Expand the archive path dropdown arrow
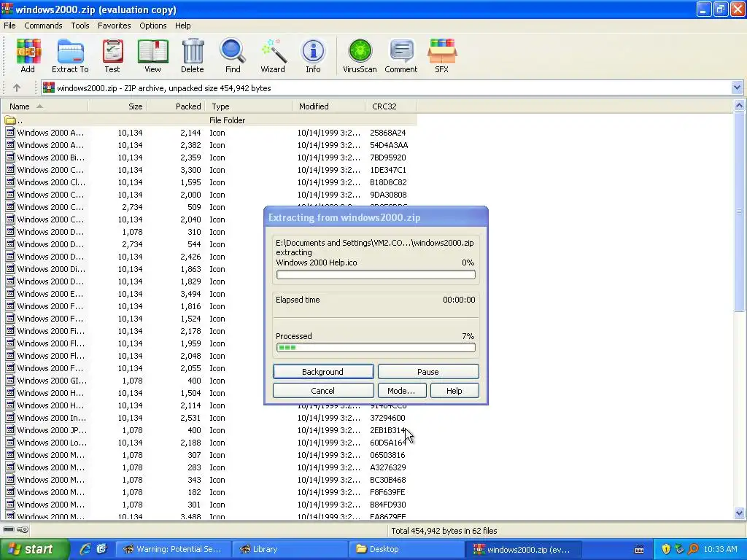747x560 pixels. tap(737, 87)
